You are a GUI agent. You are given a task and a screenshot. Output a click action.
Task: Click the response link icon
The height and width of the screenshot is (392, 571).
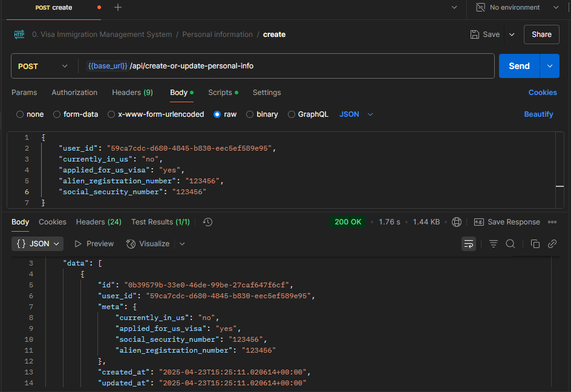552,244
